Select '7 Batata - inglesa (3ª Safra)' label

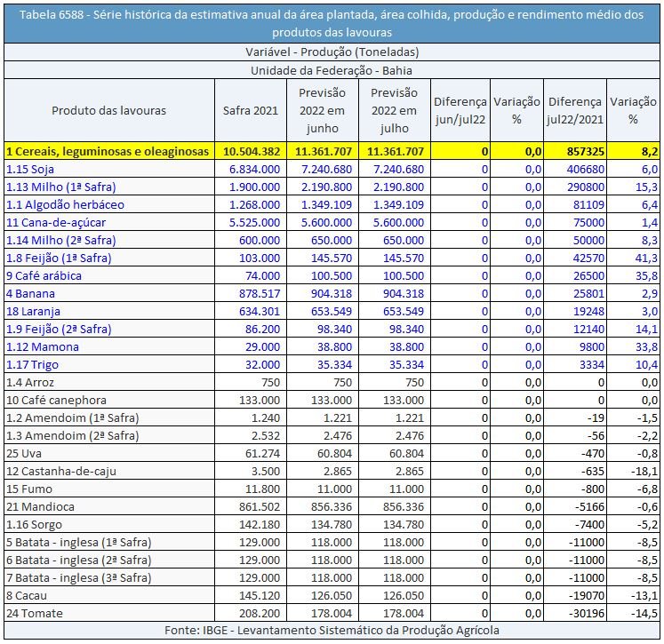coord(79,578)
